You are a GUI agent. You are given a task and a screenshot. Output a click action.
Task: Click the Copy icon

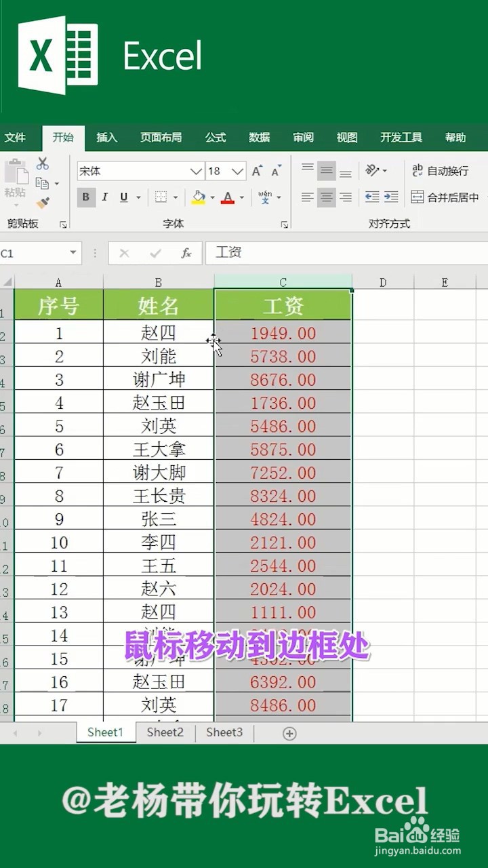pos(42,183)
